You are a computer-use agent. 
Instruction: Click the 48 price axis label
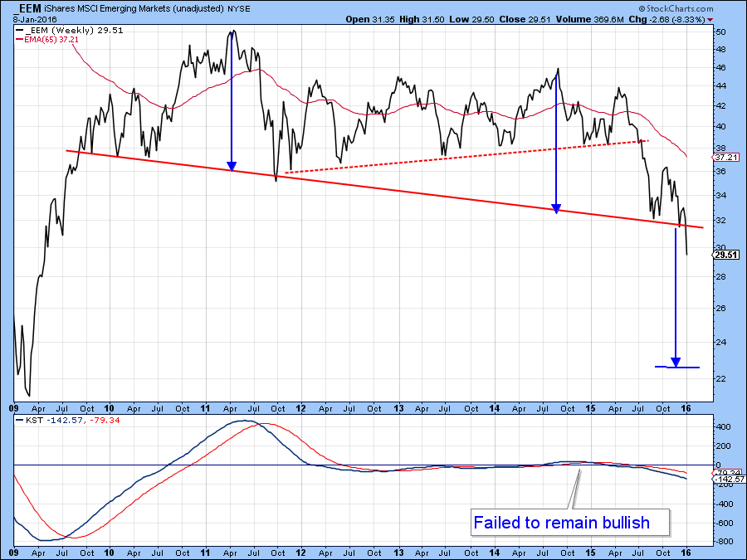(x=720, y=50)
